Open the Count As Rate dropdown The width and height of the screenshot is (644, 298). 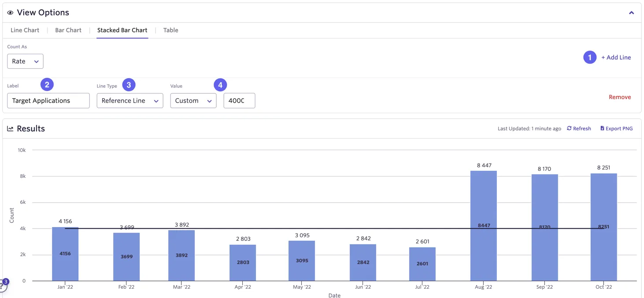tap(25, 61)
